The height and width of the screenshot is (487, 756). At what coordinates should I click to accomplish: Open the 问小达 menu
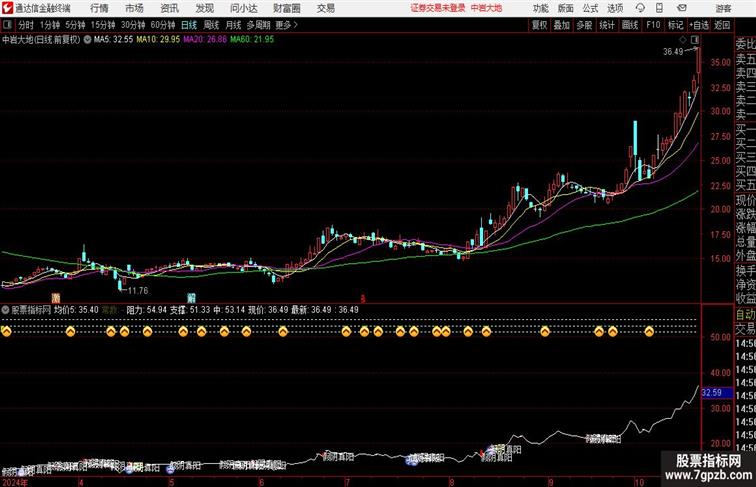click(x=243, y=8)
